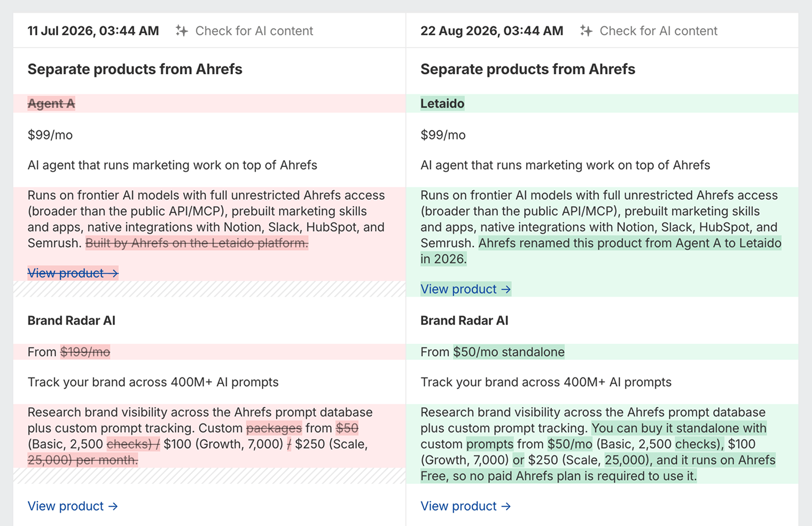The image size is (812, 526).
Task: Click the added 'Letaido' product name
Action: 442,104
